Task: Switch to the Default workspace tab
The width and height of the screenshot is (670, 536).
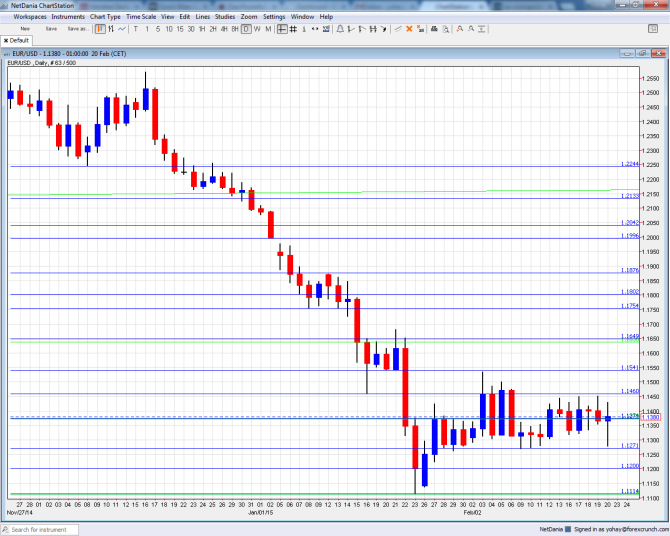Action: (19, 41)
